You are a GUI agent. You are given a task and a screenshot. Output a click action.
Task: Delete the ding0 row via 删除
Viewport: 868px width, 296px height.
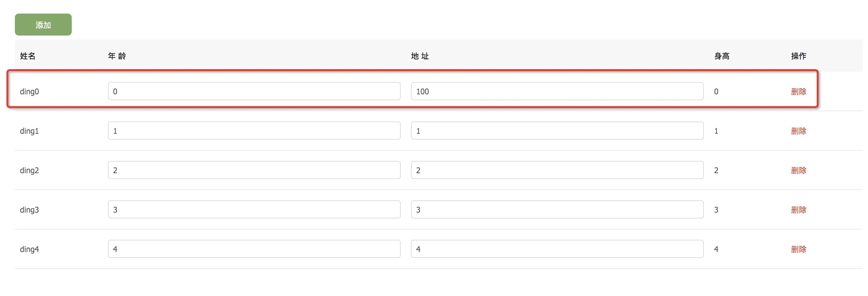[x=798, y=91]
